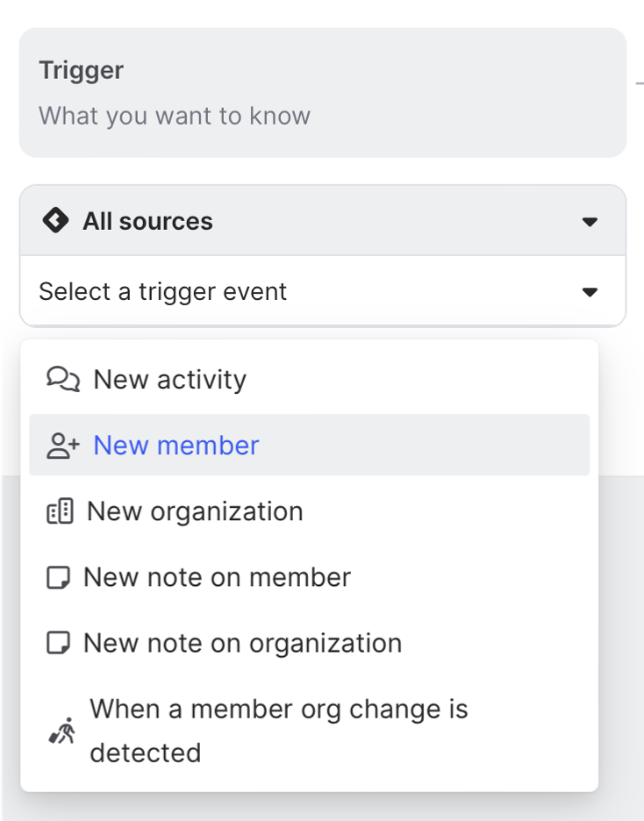Expand the All sources dropdown arrow
Viewport: 644px width, 821px height.
pyautogui.click(x=590, y=222)
